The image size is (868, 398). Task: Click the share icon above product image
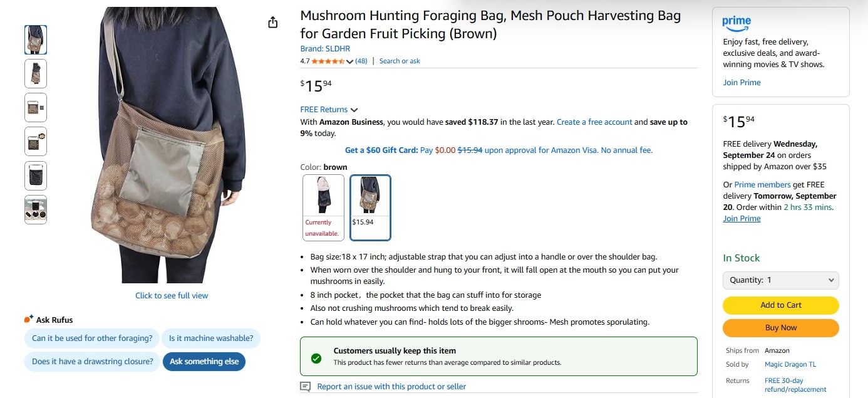click(x=272, y=23)
